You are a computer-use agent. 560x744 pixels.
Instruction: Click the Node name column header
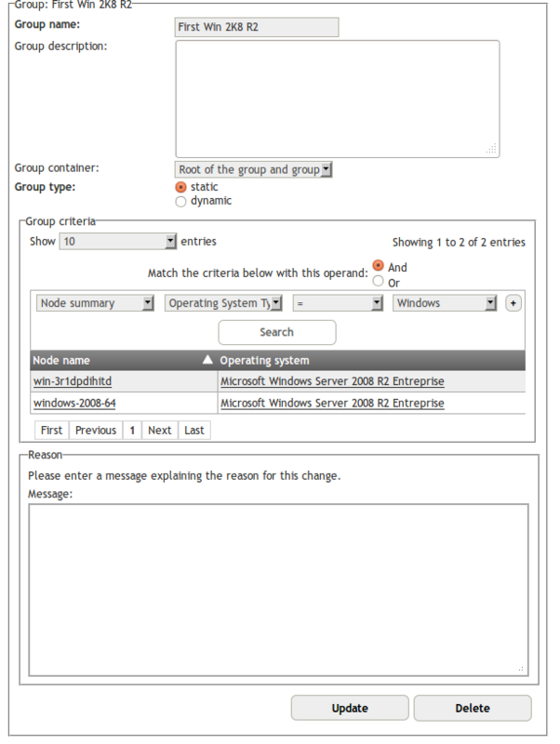tap(124, 361)
